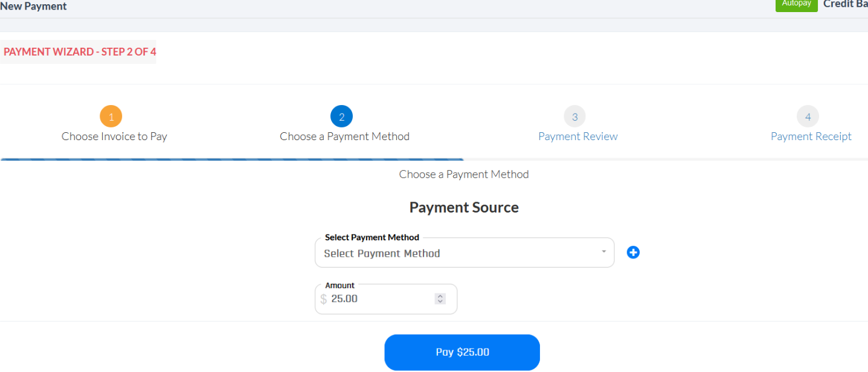868x372 pixels.
Task: Click the New Payment page title
Action: click(34, 6)
